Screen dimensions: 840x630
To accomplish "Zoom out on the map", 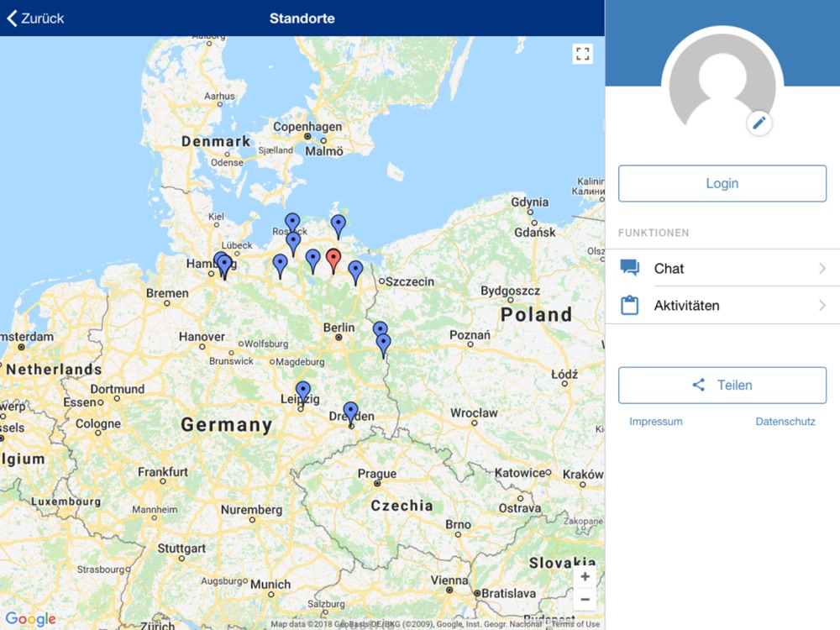I will 585,600.
